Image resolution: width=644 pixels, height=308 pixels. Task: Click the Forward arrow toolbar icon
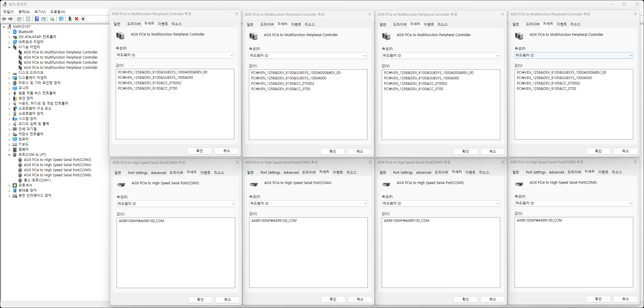(x=11, y=19)
